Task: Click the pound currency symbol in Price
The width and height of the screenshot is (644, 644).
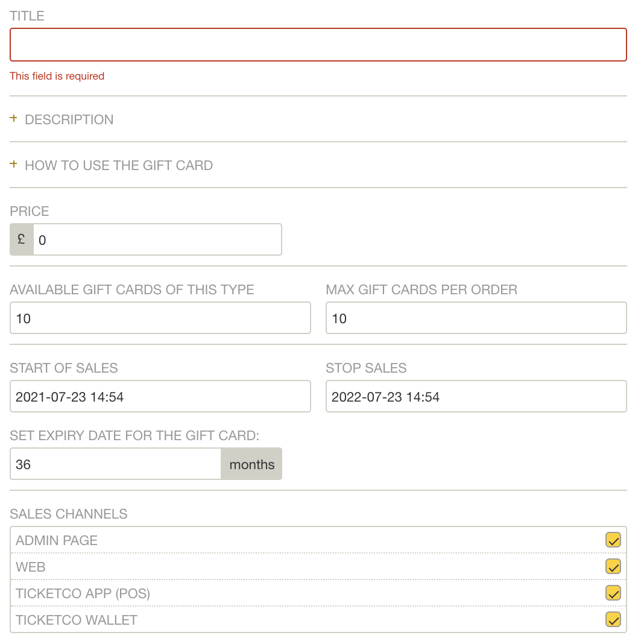Action: 22,239
